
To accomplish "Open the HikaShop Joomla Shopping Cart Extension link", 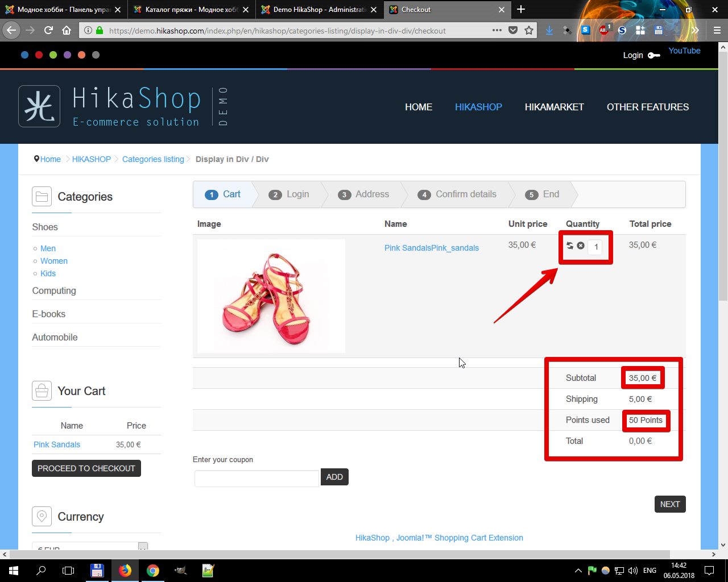I will click(x=439, y=538).
